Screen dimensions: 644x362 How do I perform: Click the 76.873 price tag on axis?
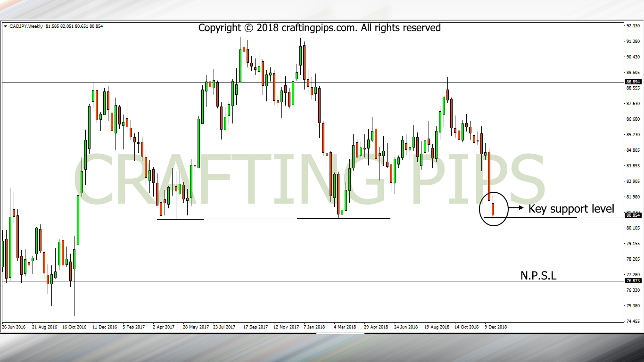pyautogui.click(x=633, y=281)
